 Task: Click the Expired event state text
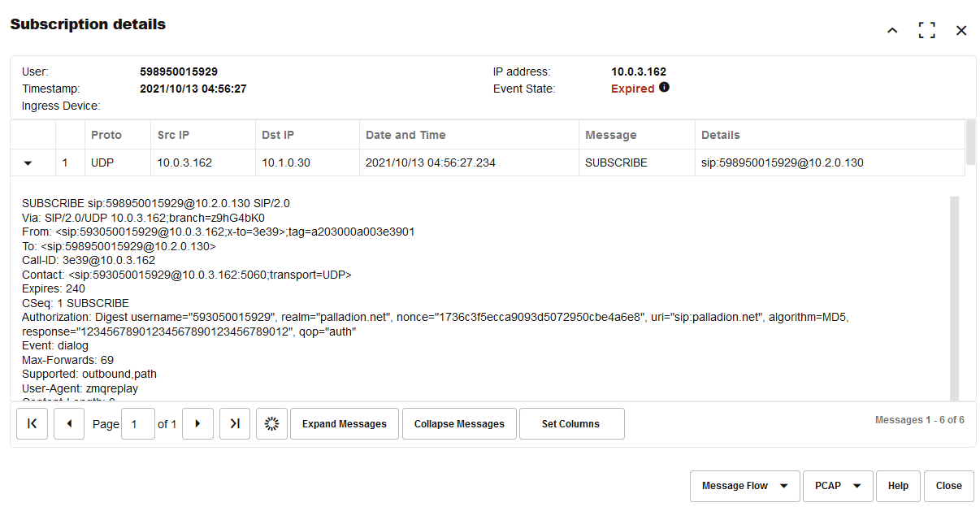632,89
